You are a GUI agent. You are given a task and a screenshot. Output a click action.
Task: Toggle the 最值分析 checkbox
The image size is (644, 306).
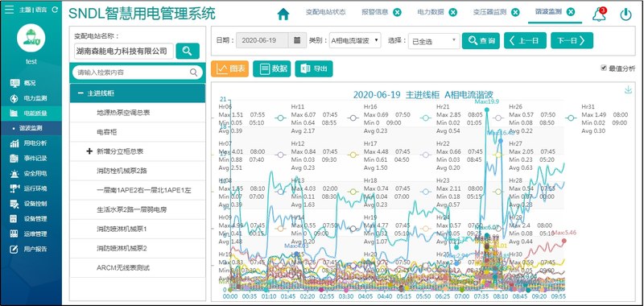click(x=603, y=68)
